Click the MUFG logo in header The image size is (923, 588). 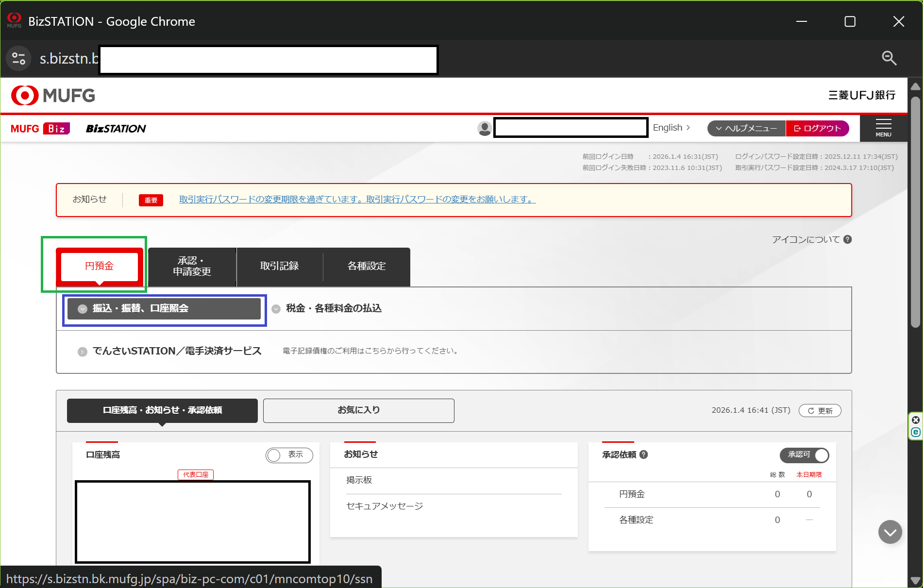coord(53,96)
